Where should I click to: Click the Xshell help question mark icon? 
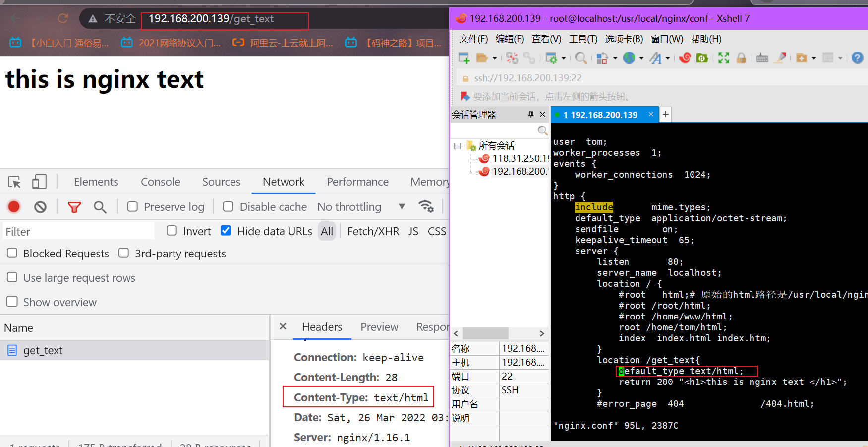pyautogui.click(x=857, y=58)
